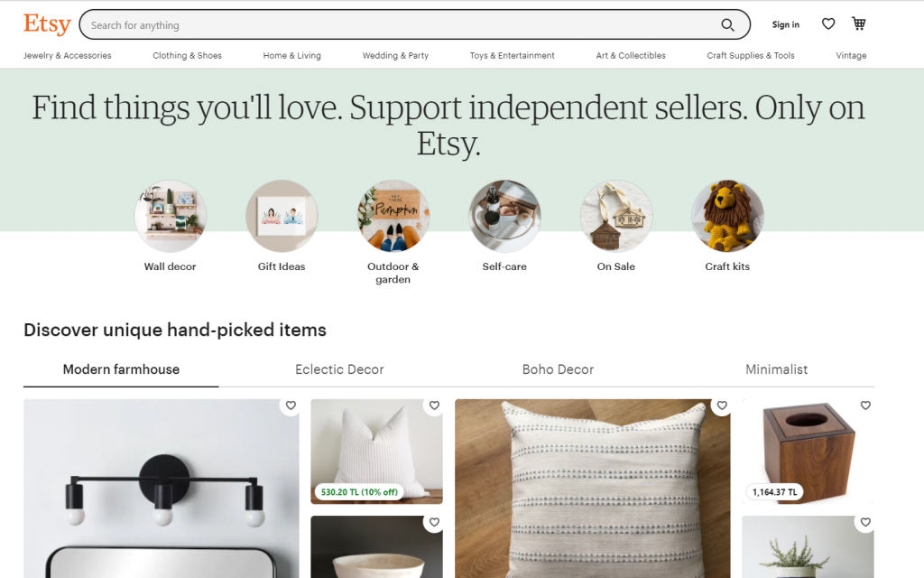
Task: Click the search magnifying glass icon
Action: pyautogui.click(x=727, y=24)
